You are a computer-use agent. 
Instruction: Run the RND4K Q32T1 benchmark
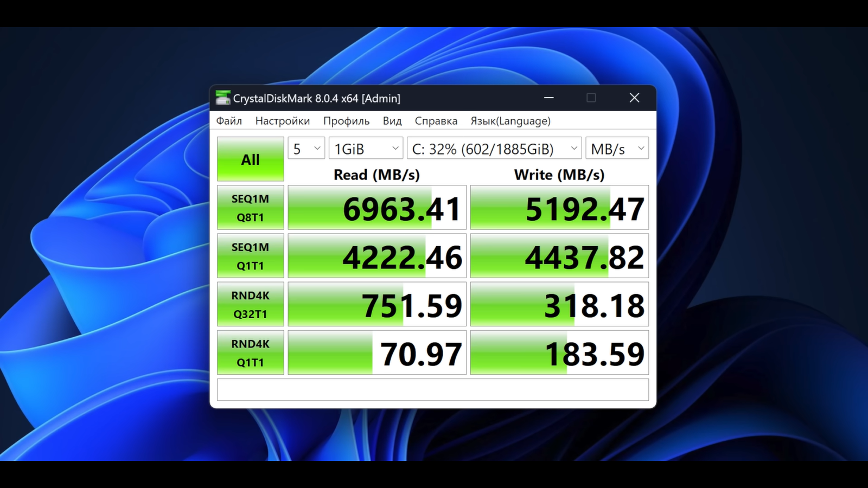point(250,304)
